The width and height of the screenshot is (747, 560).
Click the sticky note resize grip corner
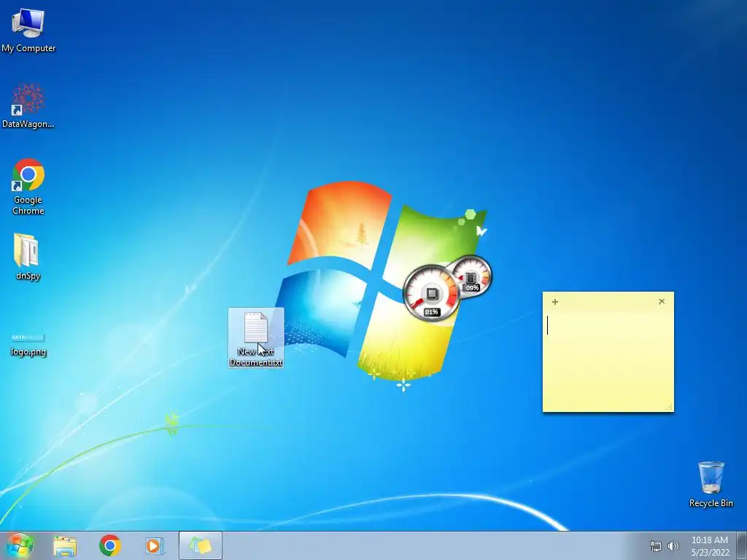tap(669, 407)
